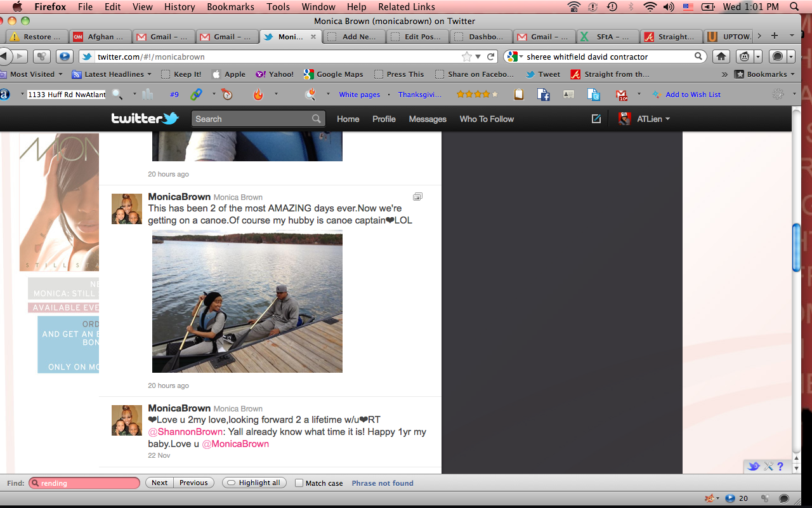
Task: Click the media icon on the canoe tweet
Action: pos(417,197)
